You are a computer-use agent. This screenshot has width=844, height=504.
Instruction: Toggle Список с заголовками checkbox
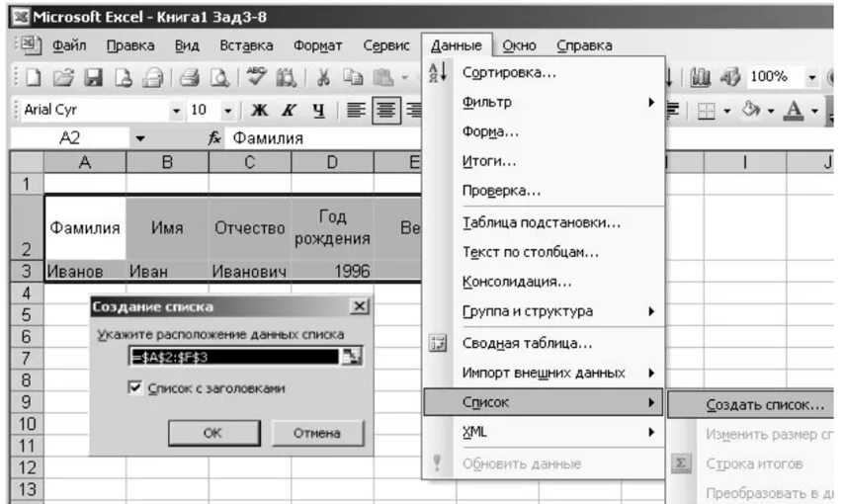point(135,387)
